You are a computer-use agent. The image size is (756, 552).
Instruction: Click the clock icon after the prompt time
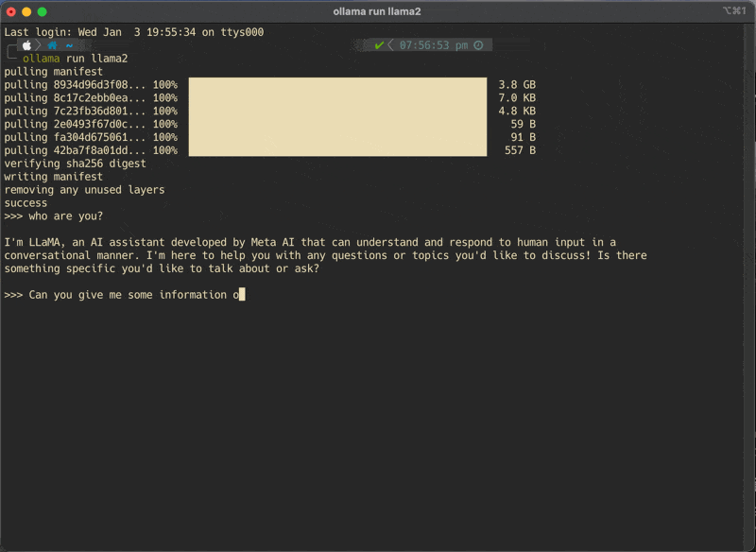(x=478, y=45)
